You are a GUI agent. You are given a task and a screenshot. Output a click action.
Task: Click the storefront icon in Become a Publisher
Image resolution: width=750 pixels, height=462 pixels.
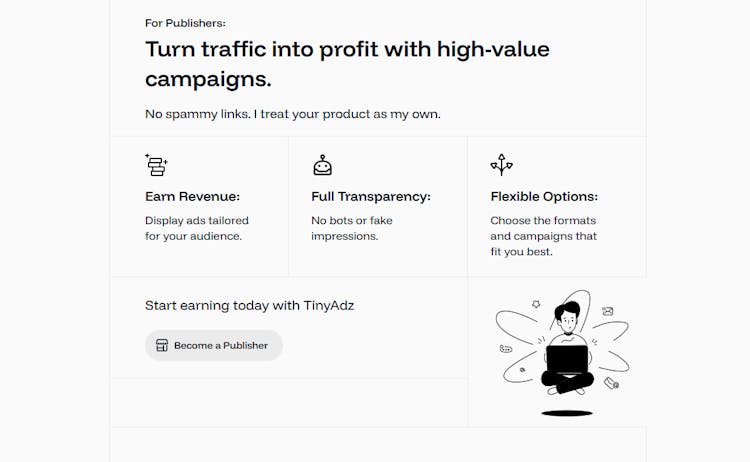(162, 345)
